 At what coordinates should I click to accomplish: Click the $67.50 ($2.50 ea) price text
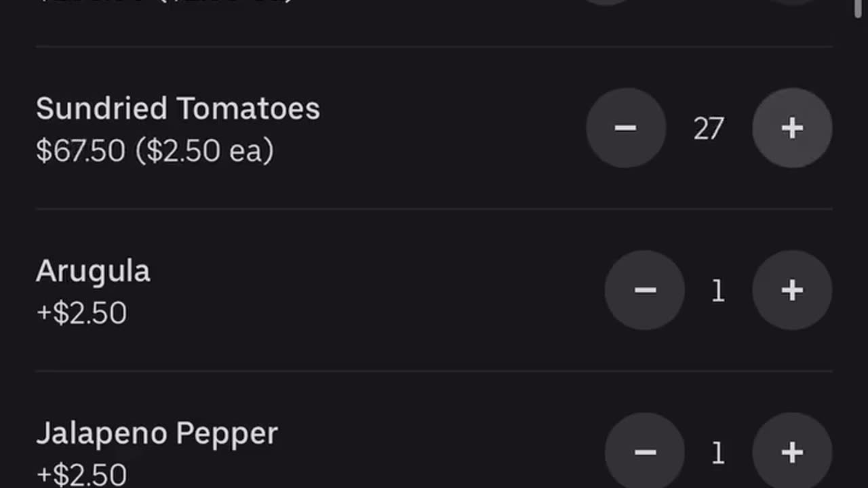point(155,150)
